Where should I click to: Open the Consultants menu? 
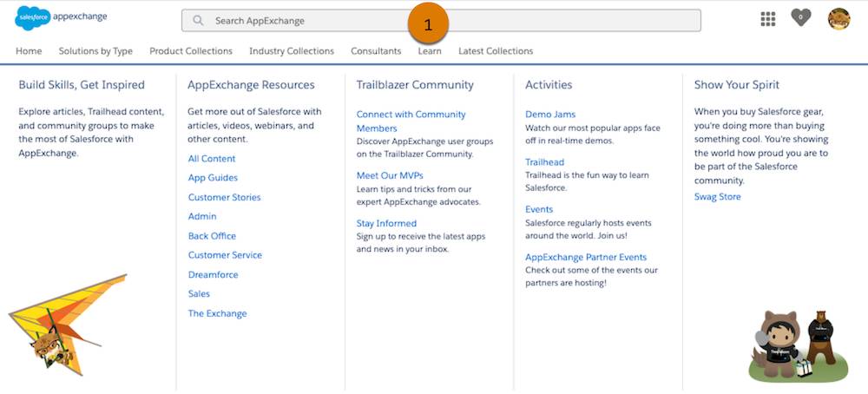point(376,51)
